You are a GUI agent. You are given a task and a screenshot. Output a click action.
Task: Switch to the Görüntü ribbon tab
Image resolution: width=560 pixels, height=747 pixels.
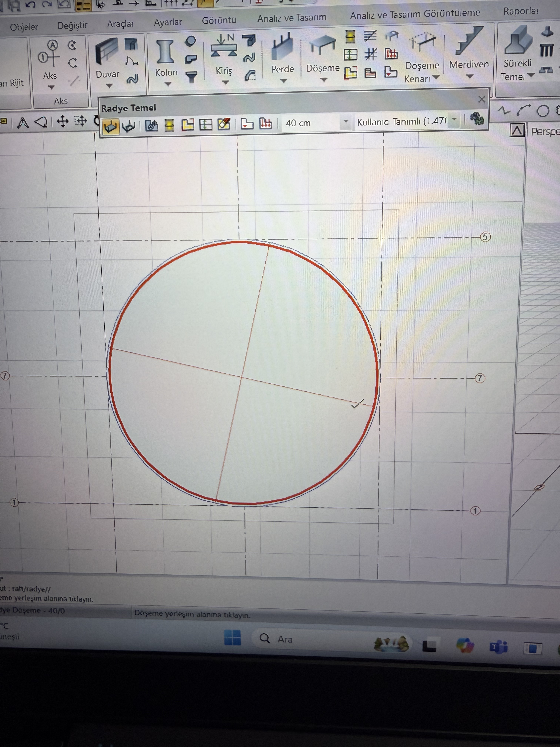tap(219, 21)
